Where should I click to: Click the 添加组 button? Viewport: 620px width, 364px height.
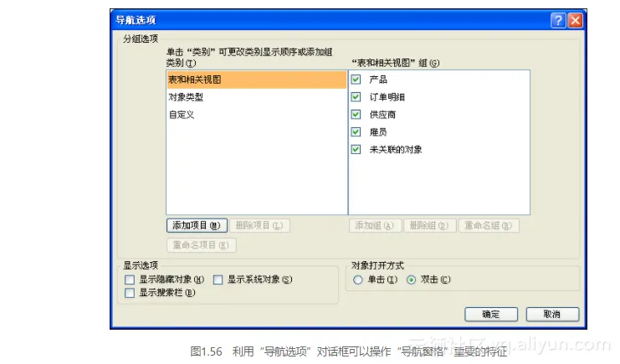click(375, 226)
